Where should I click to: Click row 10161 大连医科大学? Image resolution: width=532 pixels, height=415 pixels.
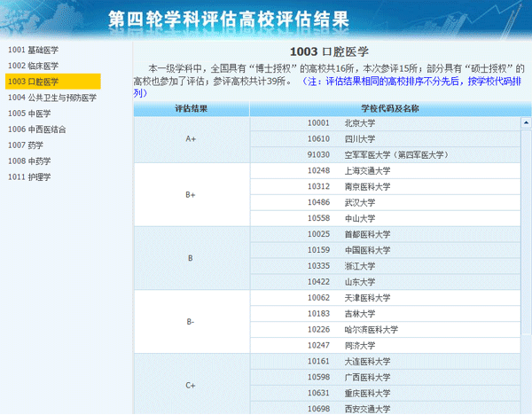[385, 362]
